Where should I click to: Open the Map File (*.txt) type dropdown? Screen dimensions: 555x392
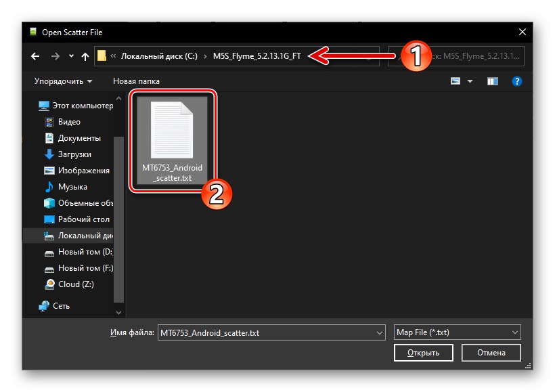point(458,332)
